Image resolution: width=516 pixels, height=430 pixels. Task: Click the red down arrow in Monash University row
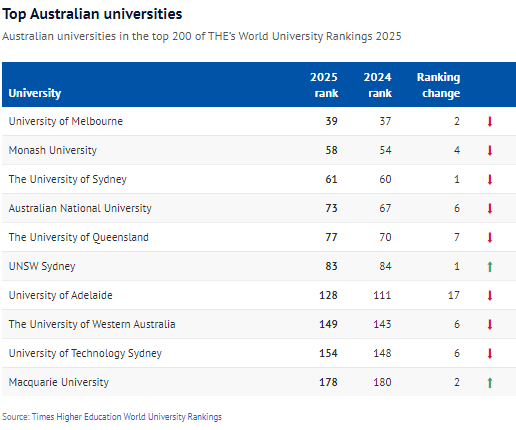tap(490, 150)
